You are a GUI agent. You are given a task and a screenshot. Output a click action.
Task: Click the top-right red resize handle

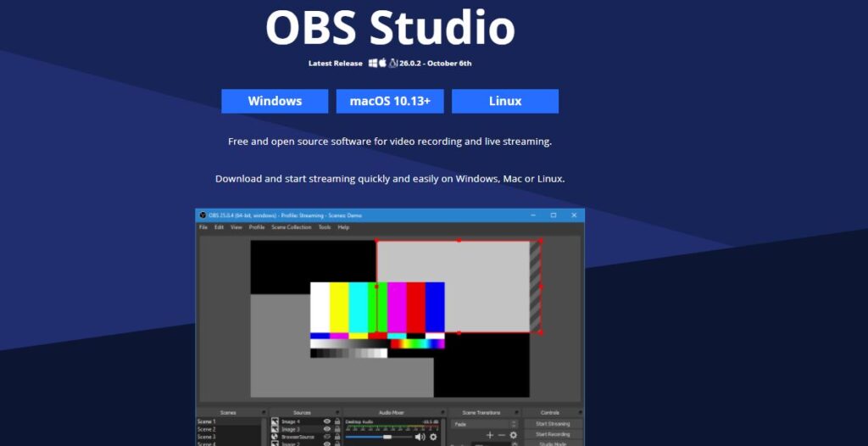(541, 241)
